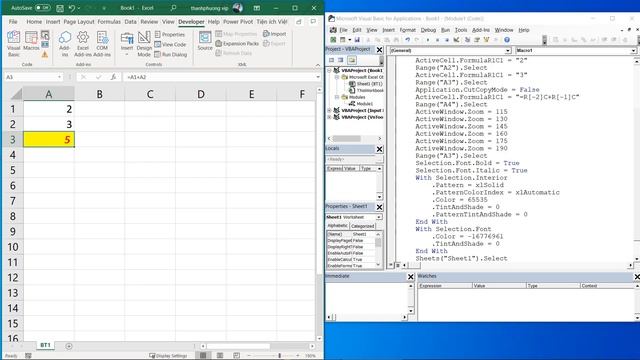Viewport: 640px width, 360px height.
Task: Click View Object icon in Project pane
Action: (340, 60)
